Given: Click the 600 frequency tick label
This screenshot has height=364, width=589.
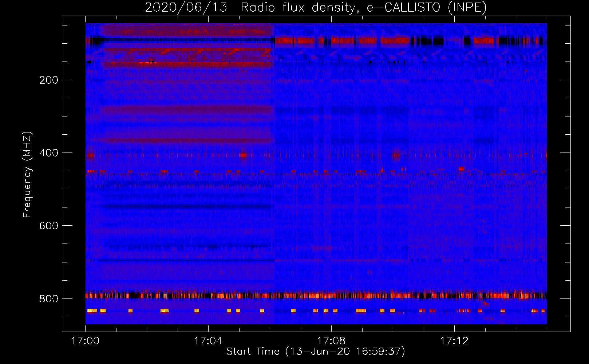Looking at the screenshot, I should (49, 226).
